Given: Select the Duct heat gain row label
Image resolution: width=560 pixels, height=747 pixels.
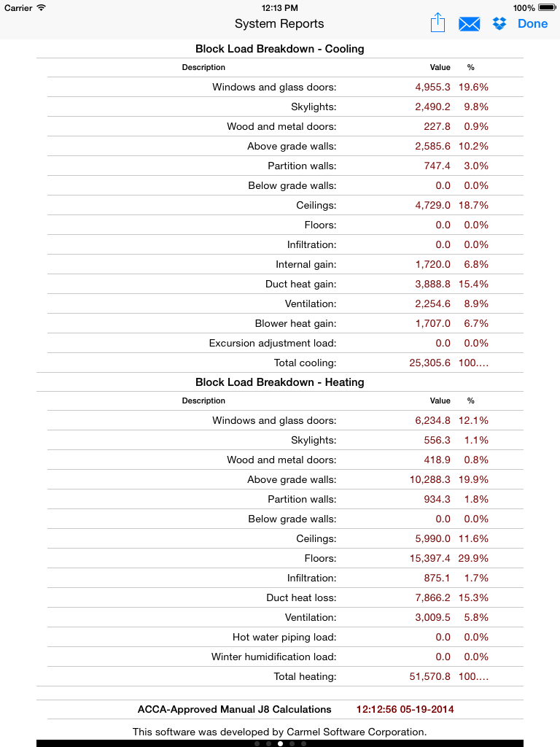Looking at the screenshot, I should click(x=301, y=284).
